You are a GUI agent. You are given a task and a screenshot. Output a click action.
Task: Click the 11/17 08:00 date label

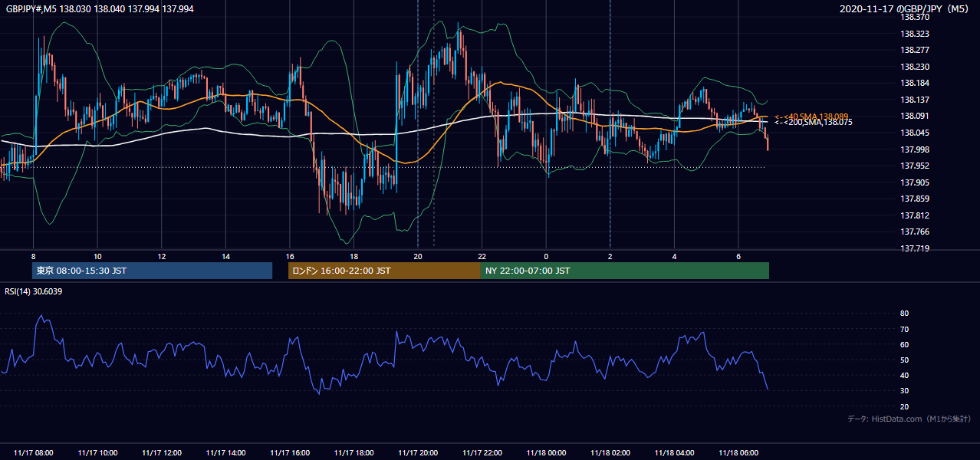pyautogui.click(x=34, y=452)
